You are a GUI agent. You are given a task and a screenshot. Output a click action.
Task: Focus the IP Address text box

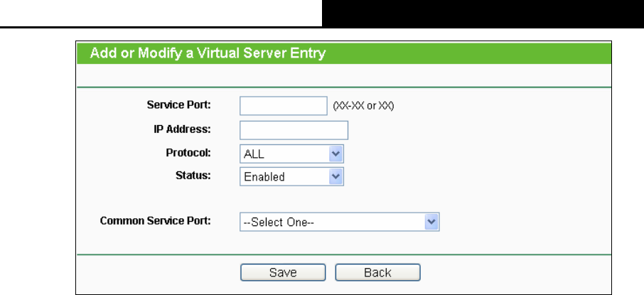click(294, 130)
